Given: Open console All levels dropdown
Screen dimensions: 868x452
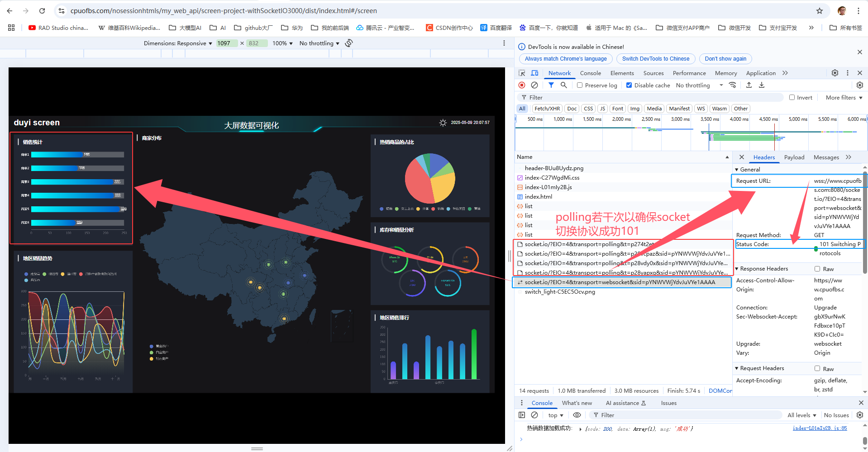Looking at the screenshot, I should click(801, 415).
